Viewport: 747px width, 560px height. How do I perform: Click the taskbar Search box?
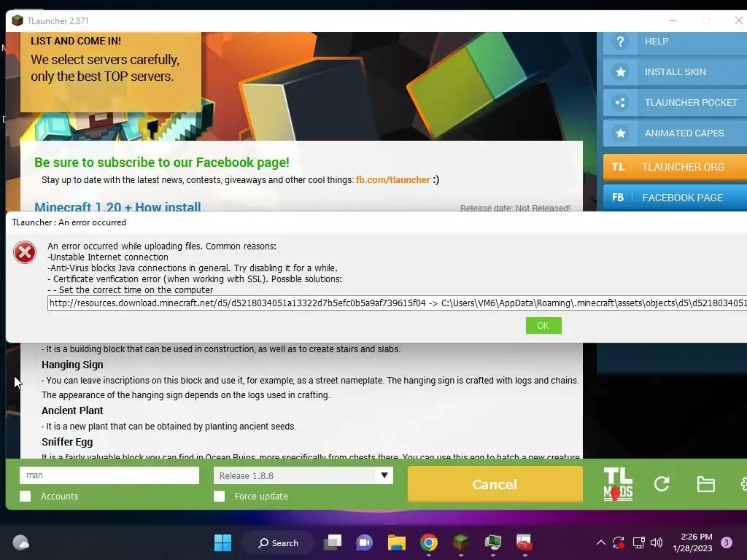tap(278, 542)
